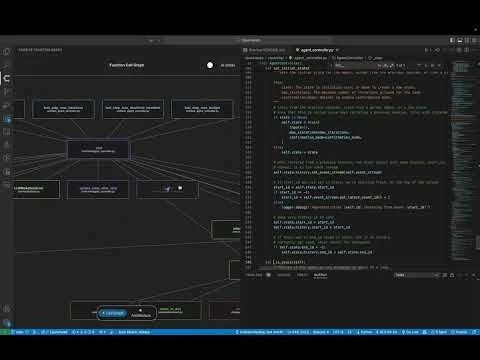Open the Source Control view
Image resolution: width=480 pixels, height=360 pixels.
(x=6, y=92)
